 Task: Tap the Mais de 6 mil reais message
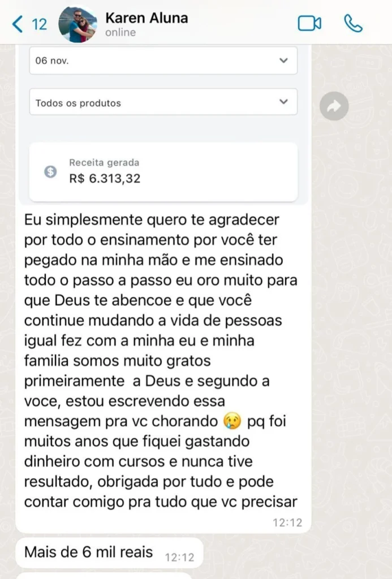click(x=89, y=551)
